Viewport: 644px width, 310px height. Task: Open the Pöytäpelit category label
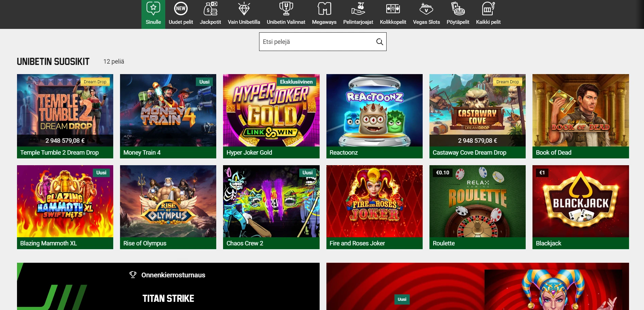coord(458,22)
